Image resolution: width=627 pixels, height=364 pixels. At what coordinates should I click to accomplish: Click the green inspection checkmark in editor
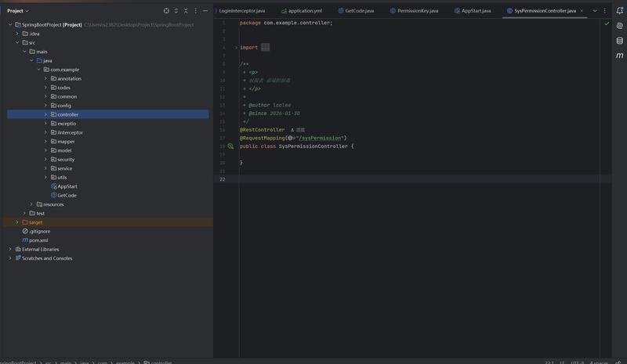[607, 23]
